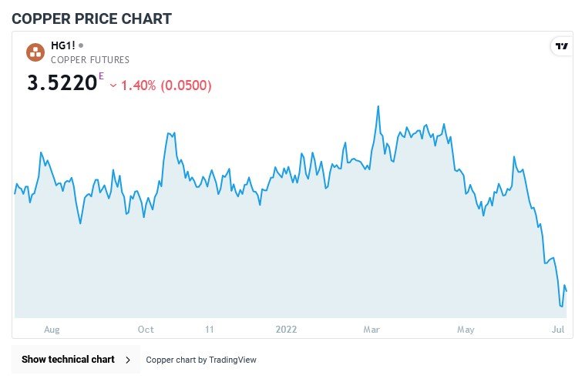Open the TradingView logo in chart corner
Screen dimensions: 585x392
pyautogui.click(x=562, y=46)
